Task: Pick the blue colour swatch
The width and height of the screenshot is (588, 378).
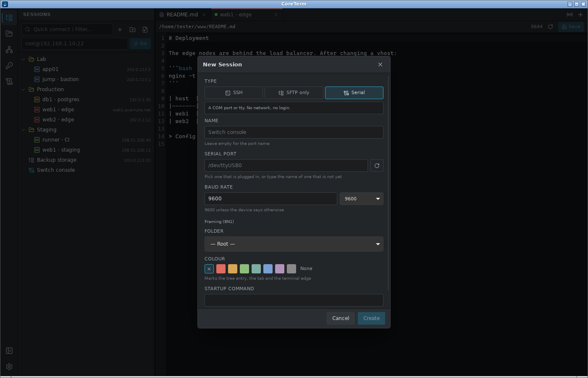Action: tap(268, 269)
